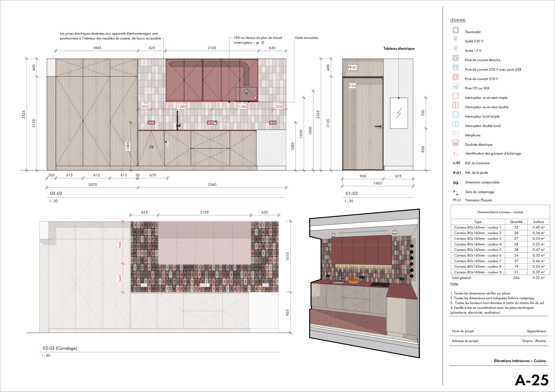Click the 02-03 (Carrelage) view title

pyautogui.click(x=60, y=348)
